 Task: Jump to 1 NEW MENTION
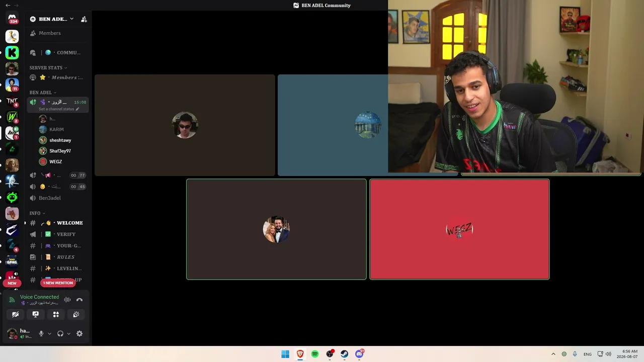click(x=58, y=283)
